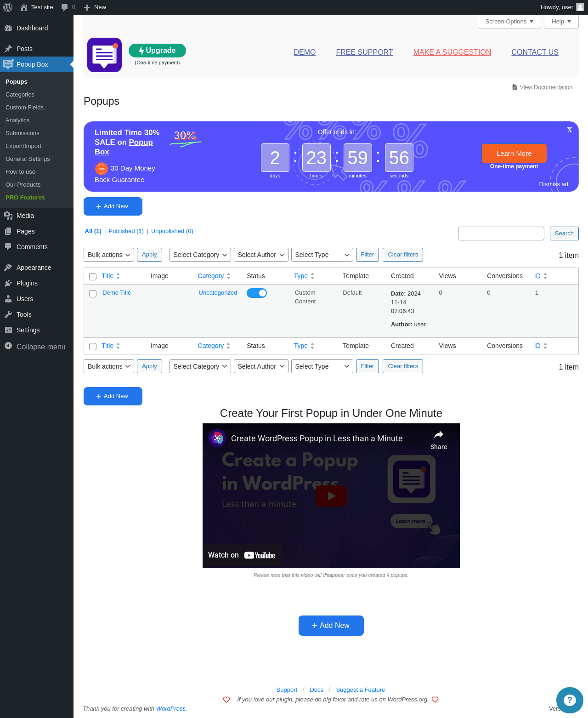Open Export/Import submenu item

coord(23,146)
